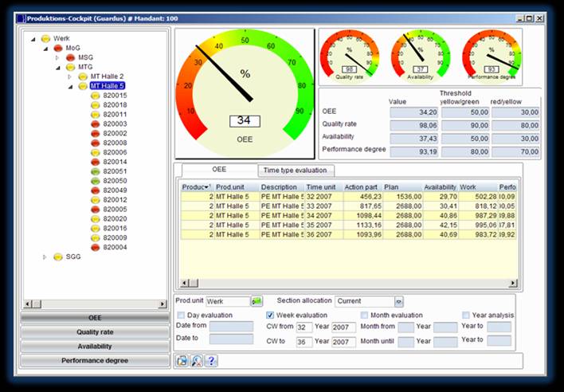Click the red status icon of machine 820049

point(95,190)
